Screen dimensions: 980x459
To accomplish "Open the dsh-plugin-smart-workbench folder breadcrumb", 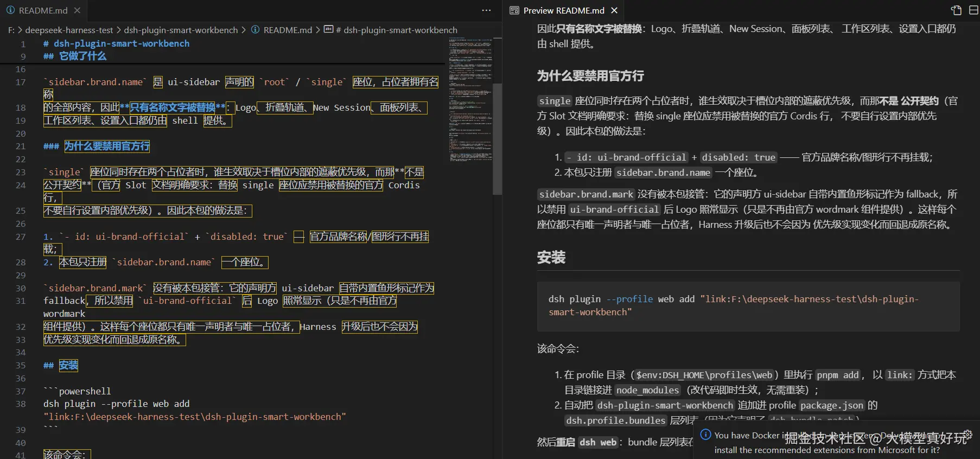I will pyautogui.click(x=181, y=30).
